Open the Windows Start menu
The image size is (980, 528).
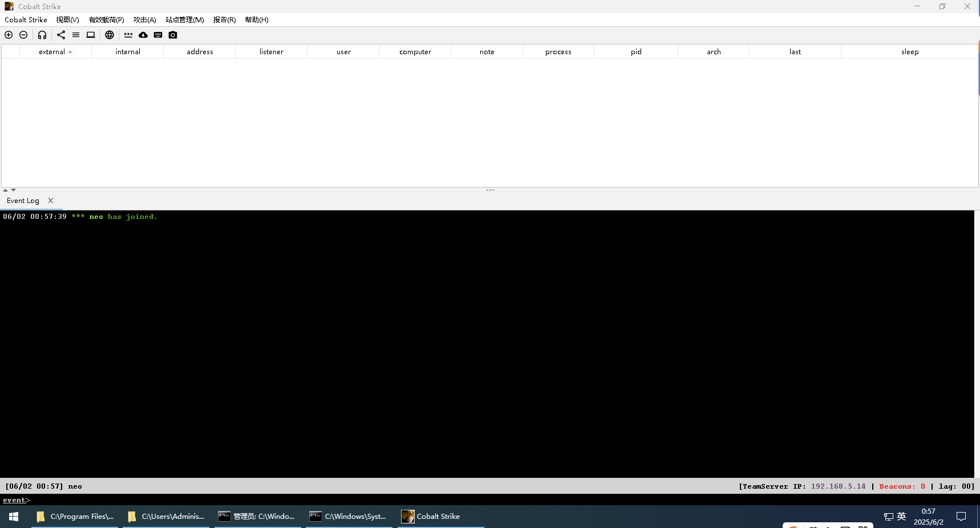click(14, 517)
